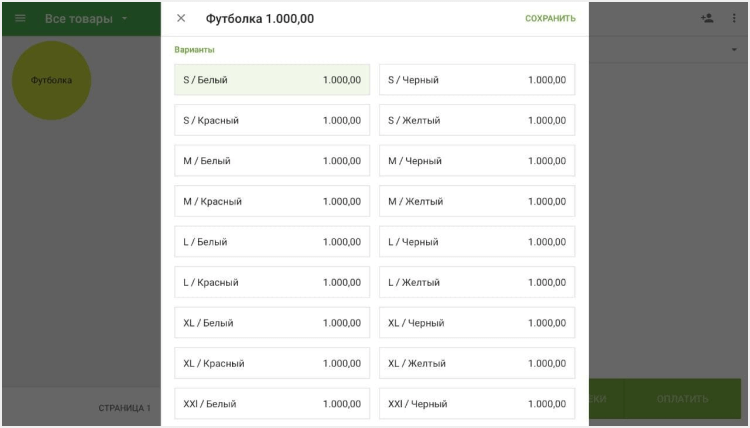Image resolution: width=750 pixels, height=428 pixels.
Task: Select variant S / Белый
Action: [272, 80]
